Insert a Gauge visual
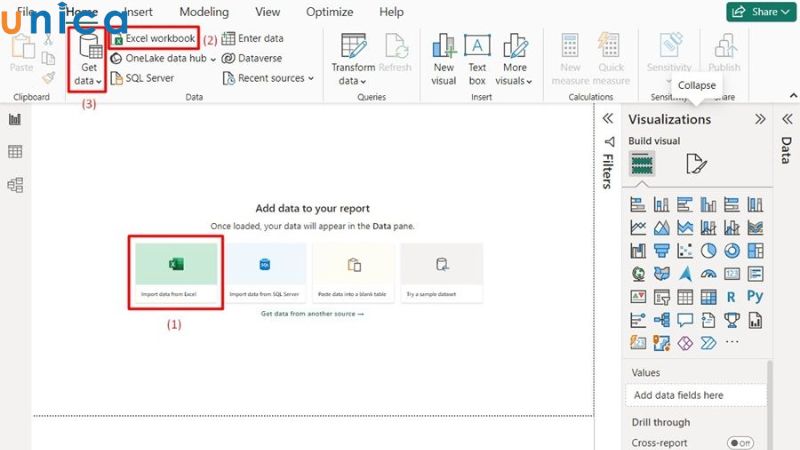 708,274
